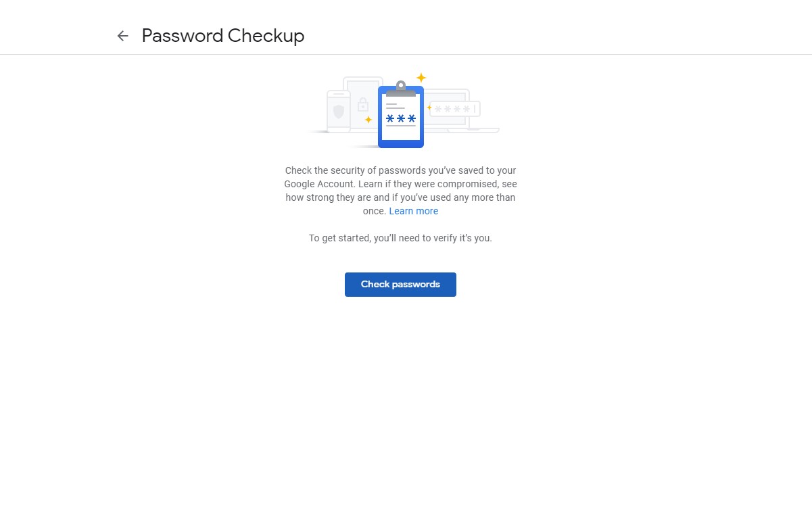Viewport: 812px width, 528px height.
Task: Click the shield icon on the phone illustration
Action: [339, 112]
